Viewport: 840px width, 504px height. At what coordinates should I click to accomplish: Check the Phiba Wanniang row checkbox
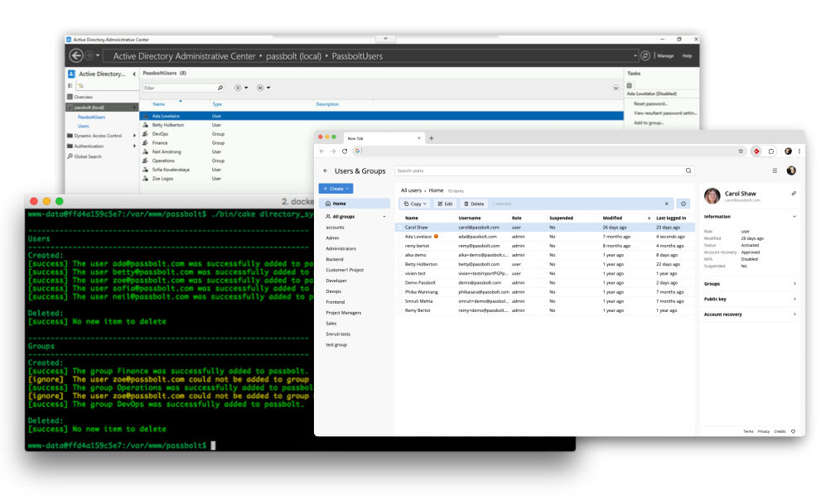click(399, 292)
